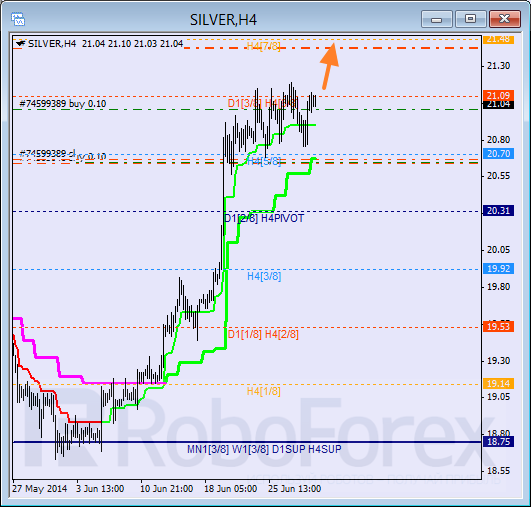Click the MN1[3/8] W1[3/8] D1SUP H4SUP label
Viewport: 531px width, 507px height.
point(264,449)
